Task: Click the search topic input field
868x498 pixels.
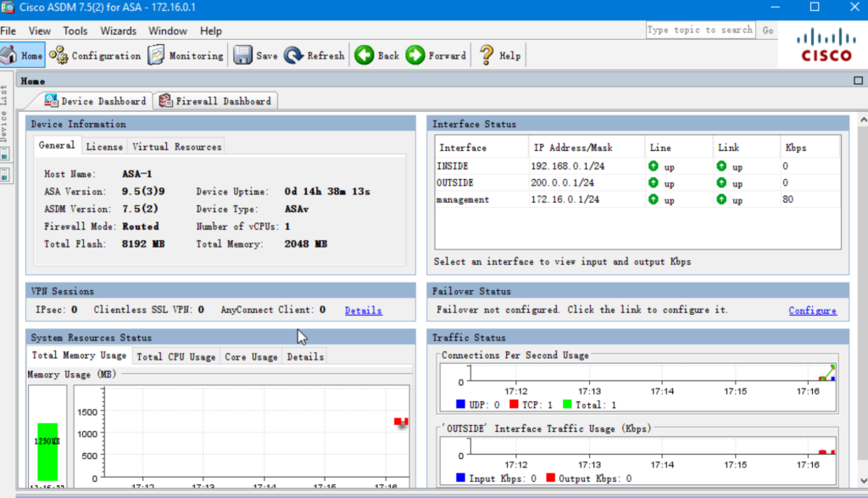Action: click(x=700, y=30)
